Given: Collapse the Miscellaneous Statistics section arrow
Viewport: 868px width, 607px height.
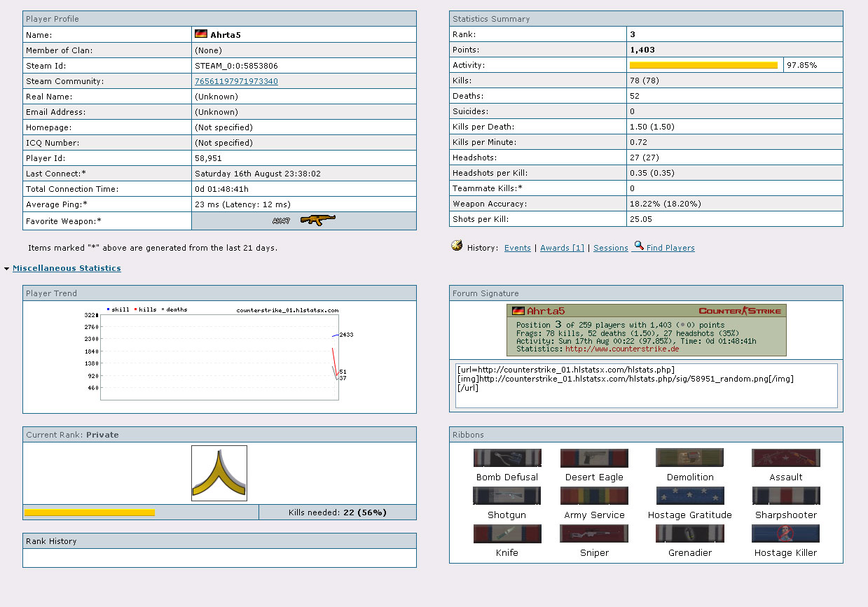Looking at the screenshot, I should point(6,269).
